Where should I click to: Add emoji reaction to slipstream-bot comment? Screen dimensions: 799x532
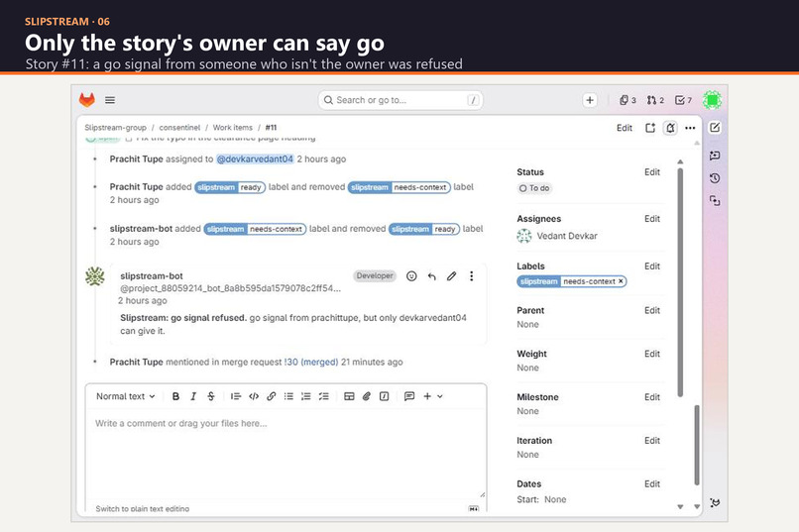pyautogui.click(x=411, y=276)
